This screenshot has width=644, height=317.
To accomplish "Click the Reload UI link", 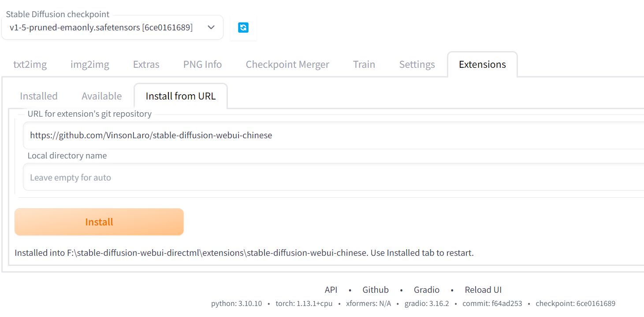I will 483,290.
